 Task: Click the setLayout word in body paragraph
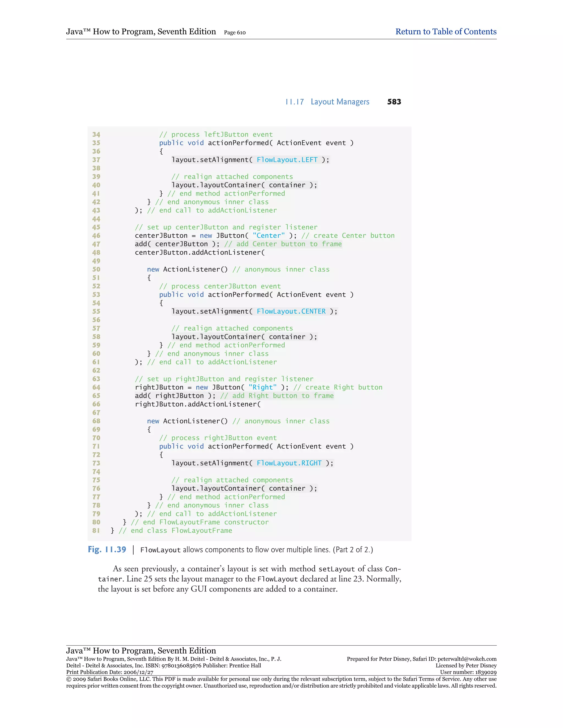[x=336, y=569]
